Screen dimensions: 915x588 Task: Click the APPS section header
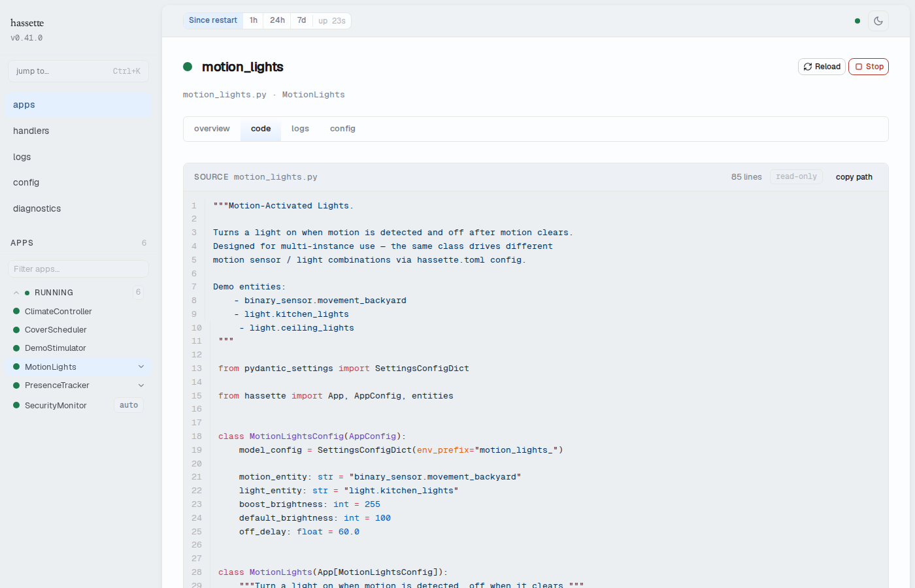[22, 243]
